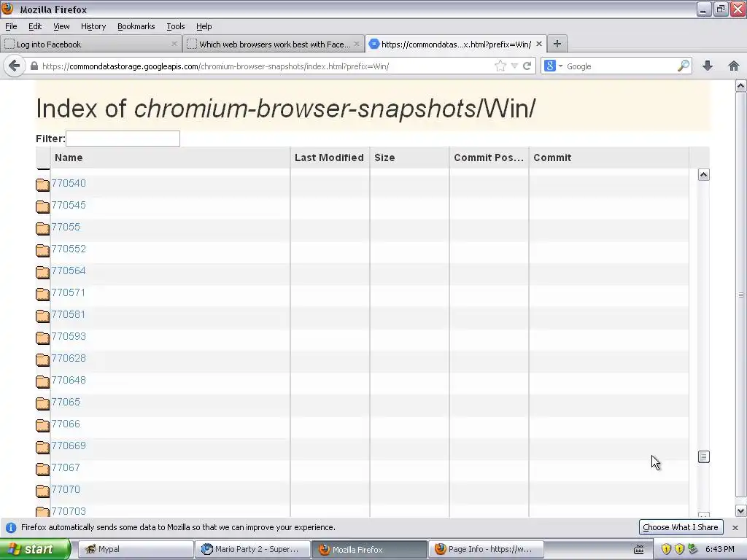Click Choose What I Share button
This screenshot has width=747, height=560.
point(681,527)
